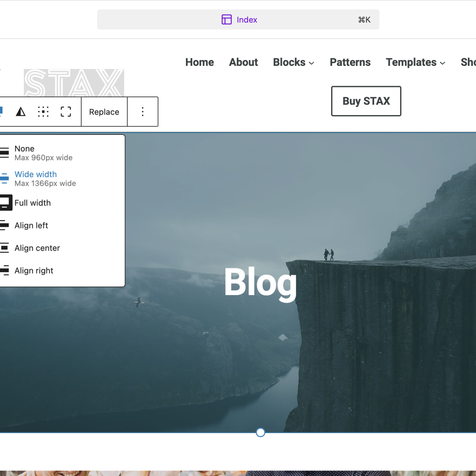Open the content position grid icon

[43, 112]
